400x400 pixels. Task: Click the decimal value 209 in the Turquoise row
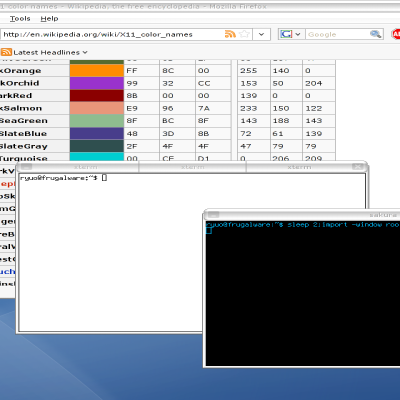coord(314,158)
